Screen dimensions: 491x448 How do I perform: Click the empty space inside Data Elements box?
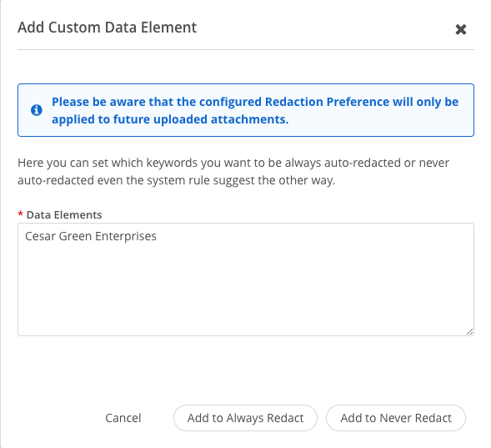(x=246, y=291)
